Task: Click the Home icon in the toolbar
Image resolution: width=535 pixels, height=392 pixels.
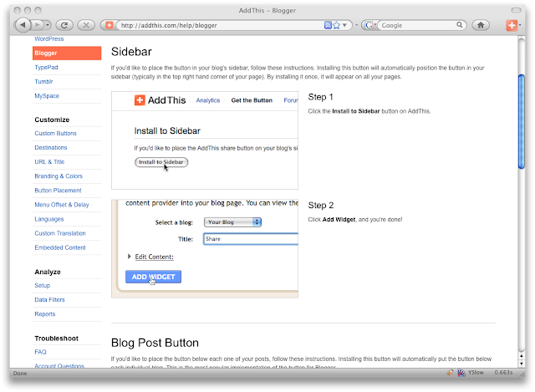Action: 481,25
